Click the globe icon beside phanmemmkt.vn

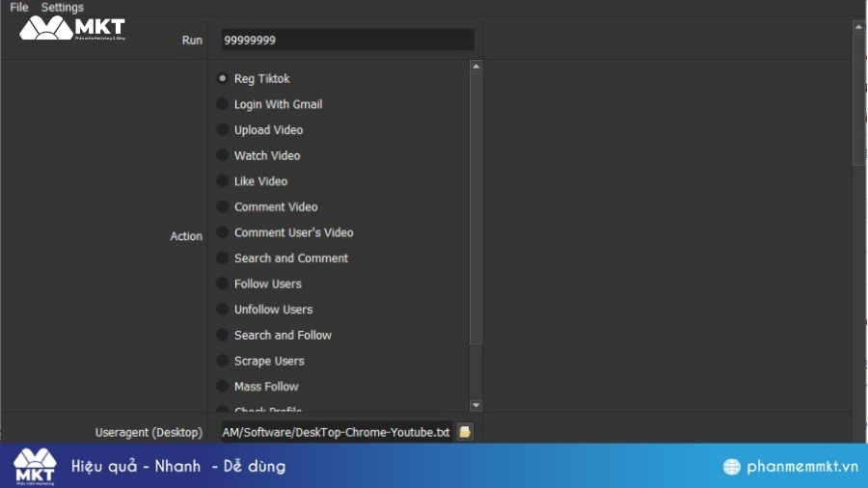(x=731, y=467)
